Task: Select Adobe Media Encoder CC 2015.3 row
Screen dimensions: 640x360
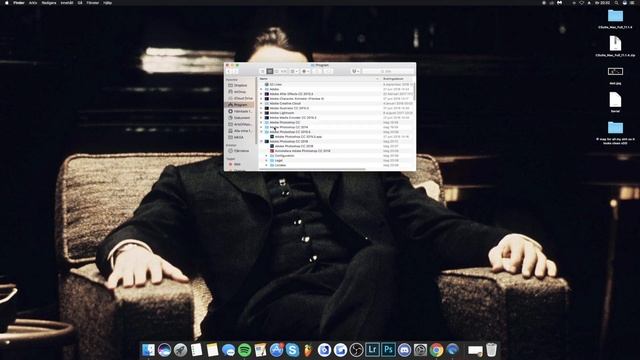Action: (336, 118)
